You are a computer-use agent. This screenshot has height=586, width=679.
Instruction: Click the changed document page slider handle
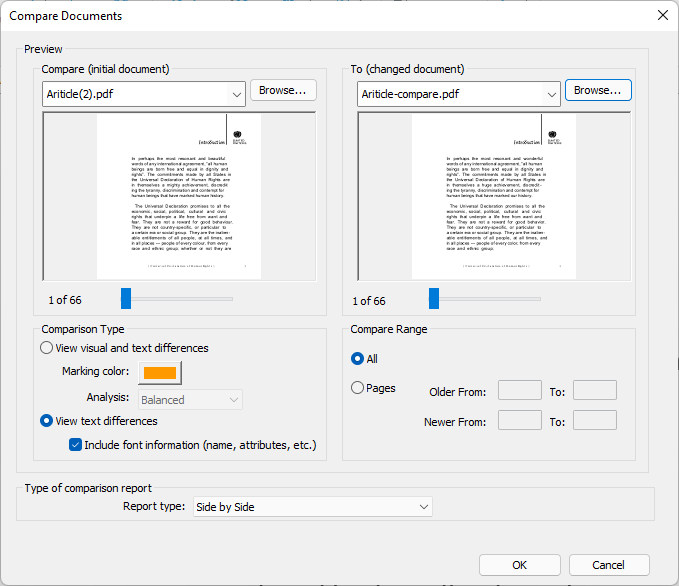(433, 298)
